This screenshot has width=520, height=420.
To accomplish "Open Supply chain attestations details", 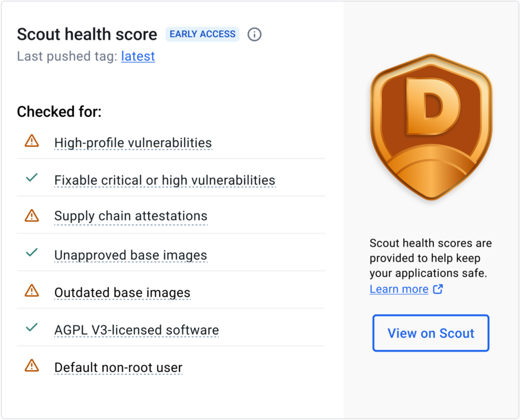I will coord(131,216).
